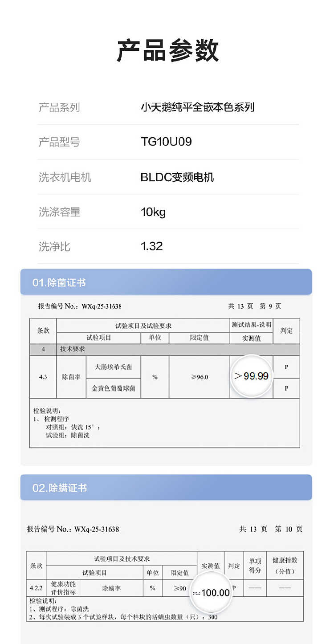The width and height of the screenshot is (334, 644).
Task: Click the 第 9 页 page indicator
Action: click(270, 306)
